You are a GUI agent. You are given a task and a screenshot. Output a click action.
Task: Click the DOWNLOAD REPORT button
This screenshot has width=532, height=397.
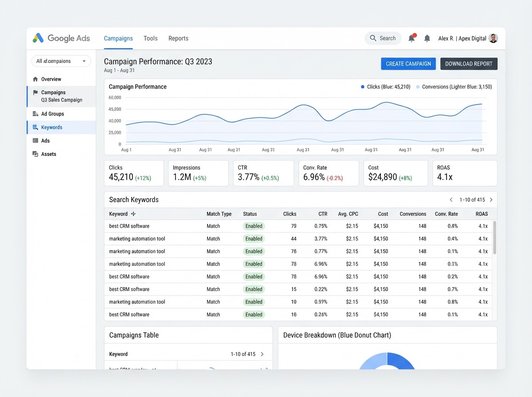pyautogui.click(x=469, y=64)
